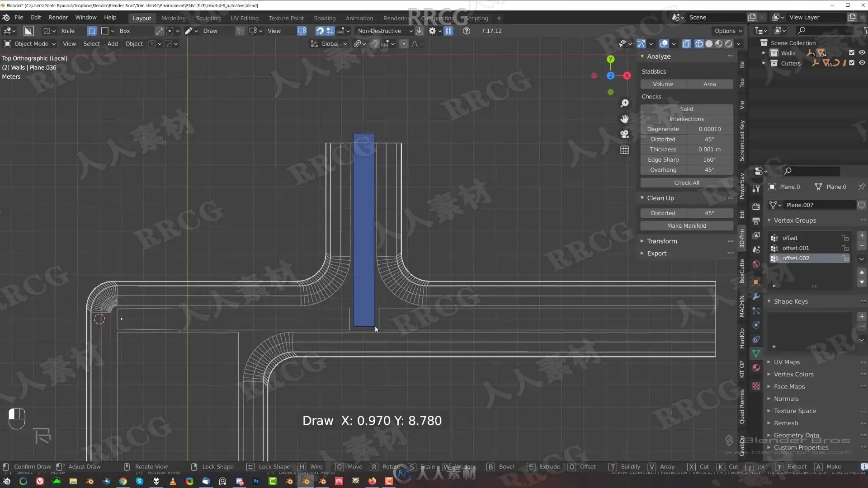Select the offset.001 vertex group
This screenshot has width=868, height=488.
796,248
